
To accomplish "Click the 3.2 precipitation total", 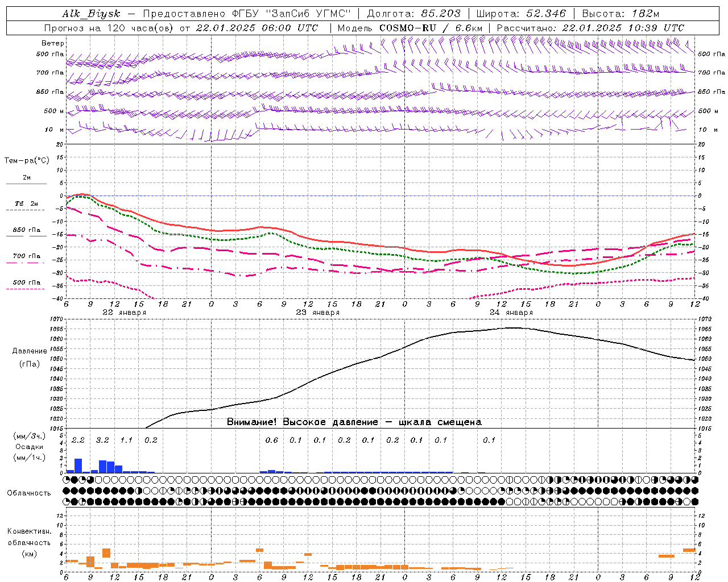I will (102, 440).
